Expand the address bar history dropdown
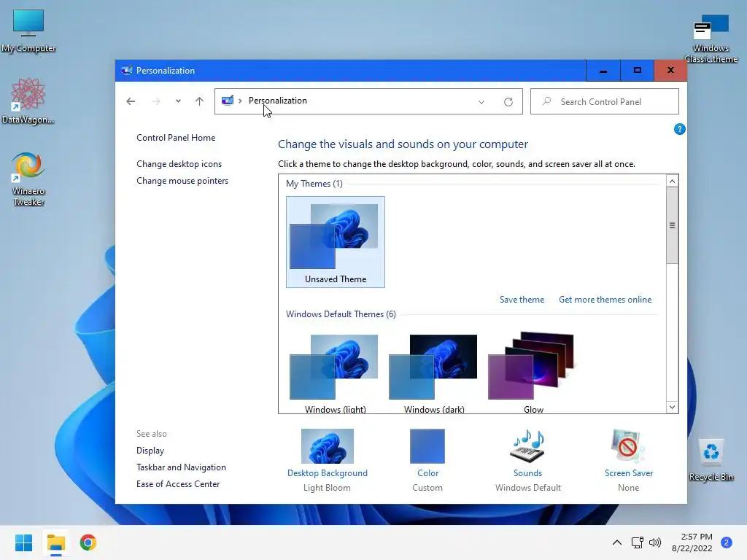This screenshot has height=560, width=747. [481, 101]
